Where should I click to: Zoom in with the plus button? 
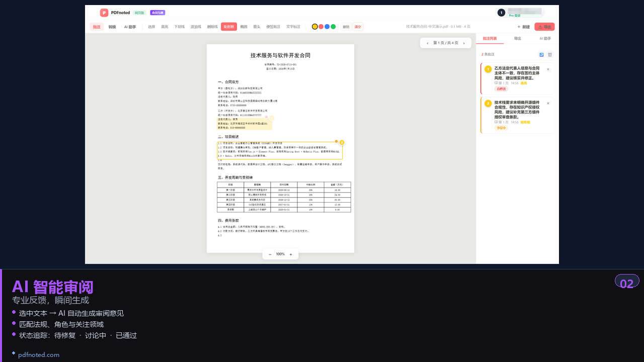291,254
